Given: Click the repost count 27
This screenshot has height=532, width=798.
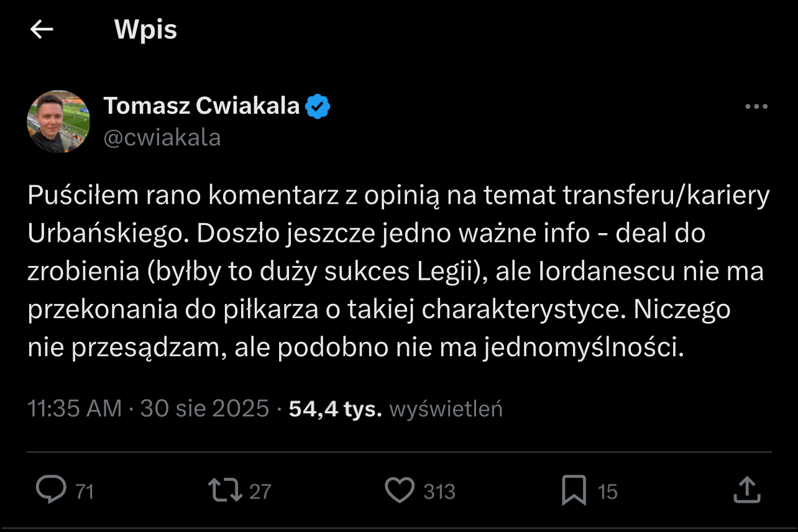Looking at the screenshot, I should 260,492.
